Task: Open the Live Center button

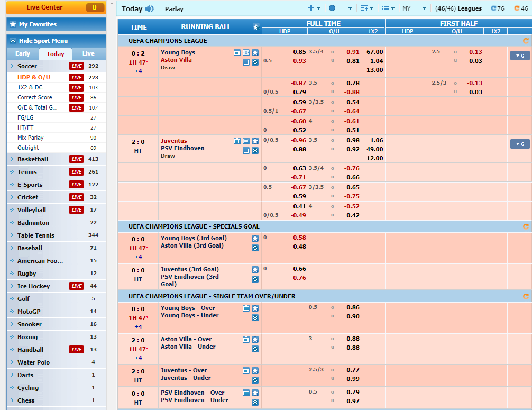Action: tap(56, 7)
